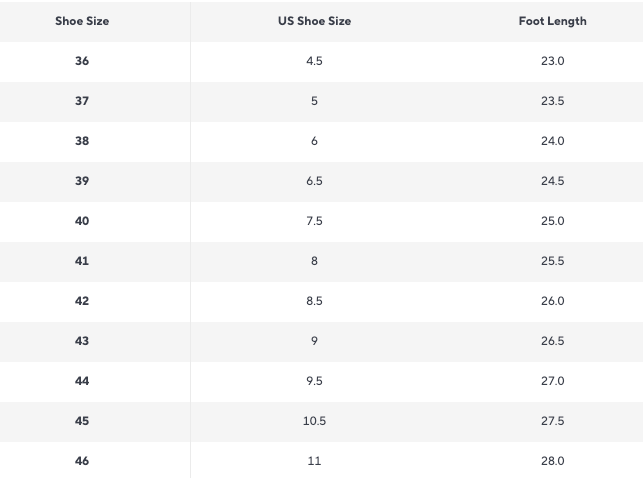Select shoe size 36 row label
The width and height of the screenshot is (643, 478).
82,61
